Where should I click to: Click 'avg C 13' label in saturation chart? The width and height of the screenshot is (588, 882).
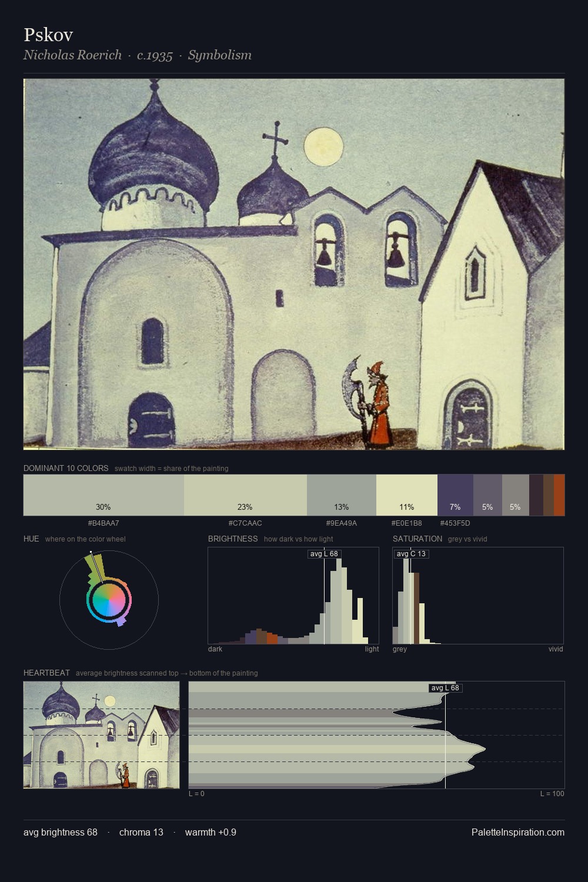[x=410, y=554]
